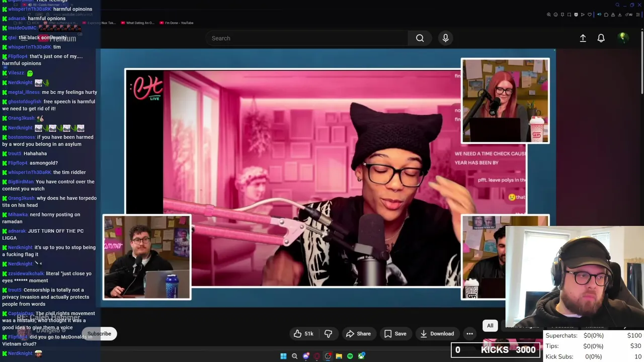Click the browser profile person icon
Viewport: 644px width, 362px height.
613,15
